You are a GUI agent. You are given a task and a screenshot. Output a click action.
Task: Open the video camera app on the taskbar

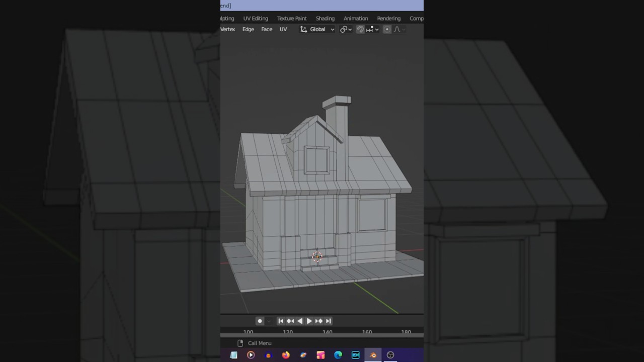tap(356, 355)
